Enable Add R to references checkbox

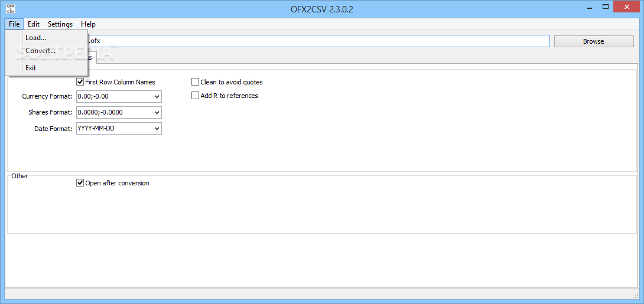pyautogui.click(x=195, y=96)
